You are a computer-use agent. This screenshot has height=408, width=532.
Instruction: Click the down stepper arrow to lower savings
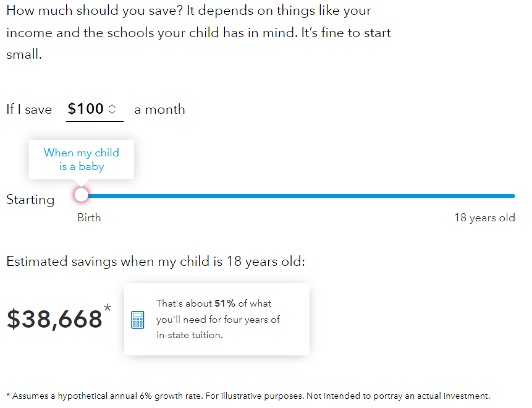click(x=112, y=113)
